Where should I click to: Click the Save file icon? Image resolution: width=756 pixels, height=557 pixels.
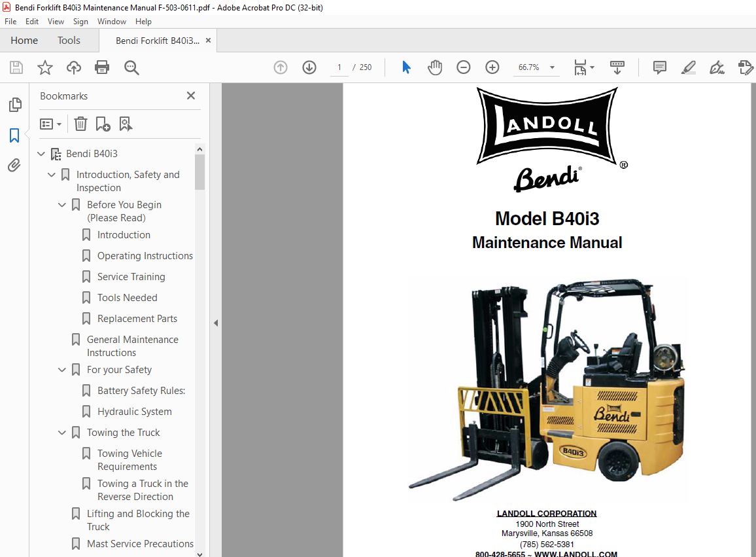click(x=16, y=67)
